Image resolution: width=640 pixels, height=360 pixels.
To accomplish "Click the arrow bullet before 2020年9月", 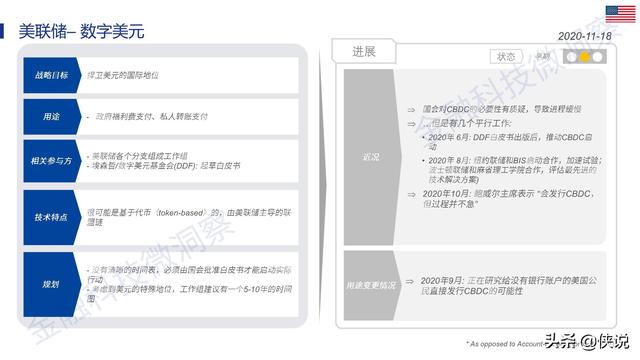I will pyautogui.click(x=409, y=281).
